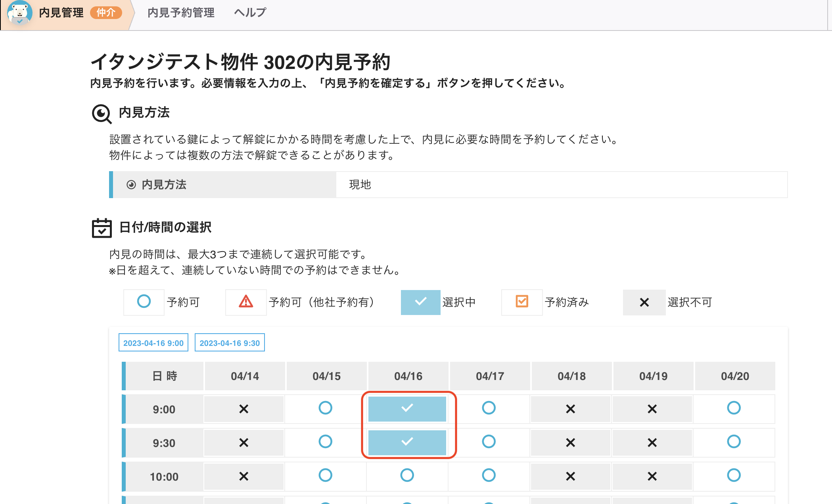This screenshot has height=504, width=832.
Task: Click the unavailable X at 04/19 10:00
Action: click(x=652, y=476)
